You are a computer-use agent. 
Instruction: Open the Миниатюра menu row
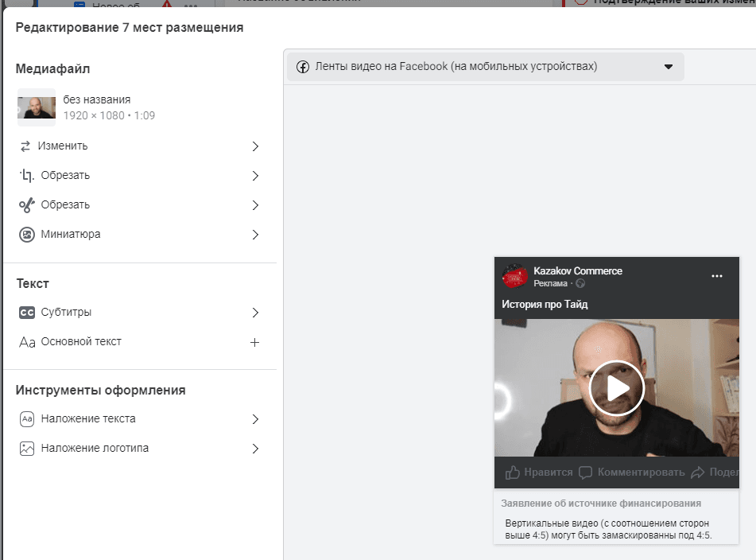pyautogui.click(x=140, y=235)
